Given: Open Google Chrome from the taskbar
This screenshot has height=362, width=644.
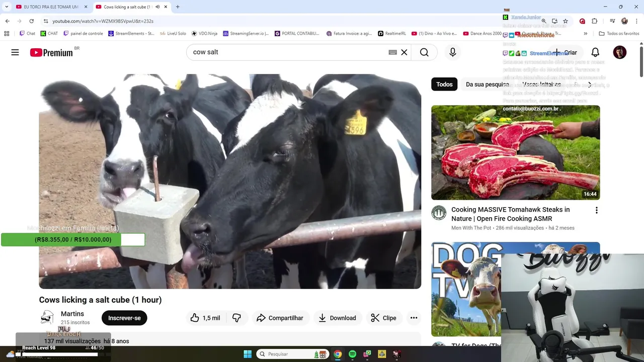Looking at the screenshot, I should pyautogui.click(x=338, y=354).
